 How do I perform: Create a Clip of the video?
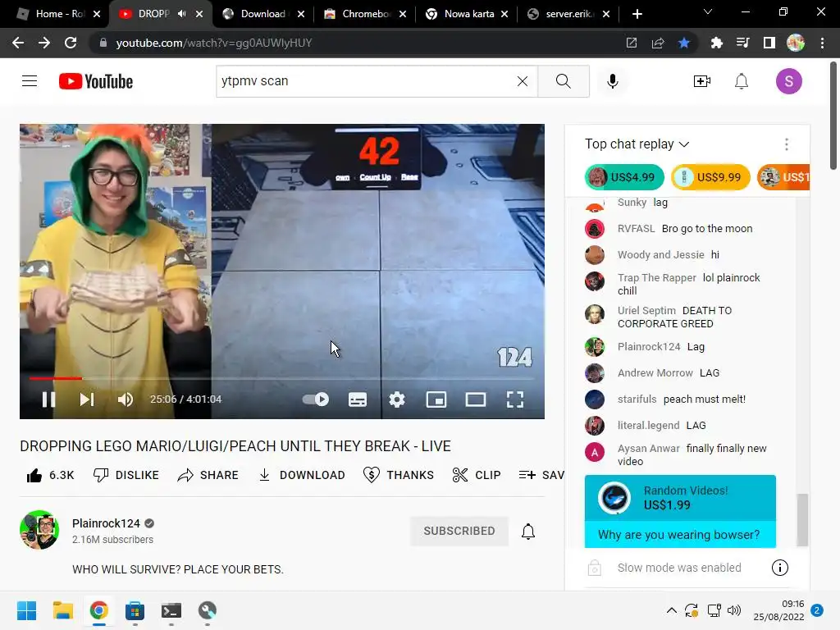click(x=477, y=475)
